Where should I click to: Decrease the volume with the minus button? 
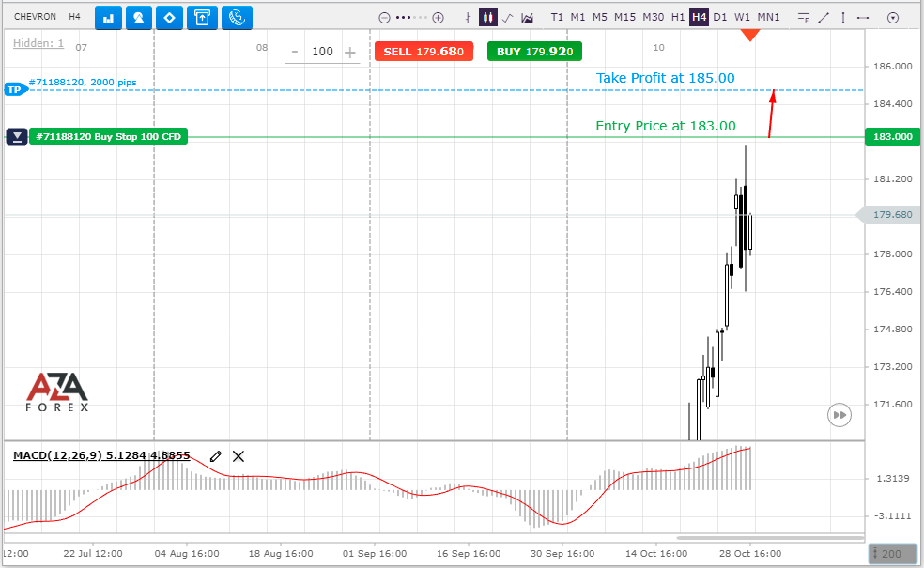point(295,52)
